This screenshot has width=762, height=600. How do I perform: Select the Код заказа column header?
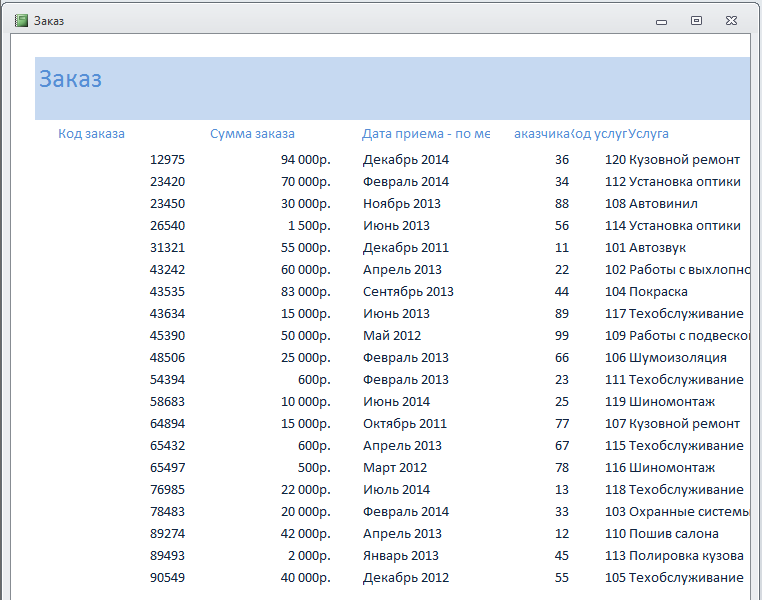point(91,134)
